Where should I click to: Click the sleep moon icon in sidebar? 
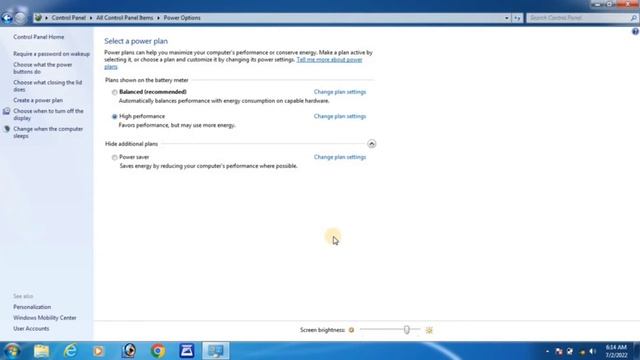pyautogui.click(x=7, y=129)
